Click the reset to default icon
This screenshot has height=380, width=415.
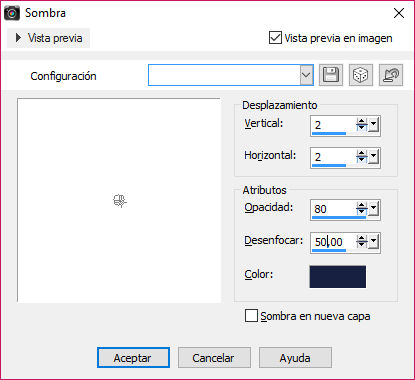pyautogui.click(x=391, y=75)
